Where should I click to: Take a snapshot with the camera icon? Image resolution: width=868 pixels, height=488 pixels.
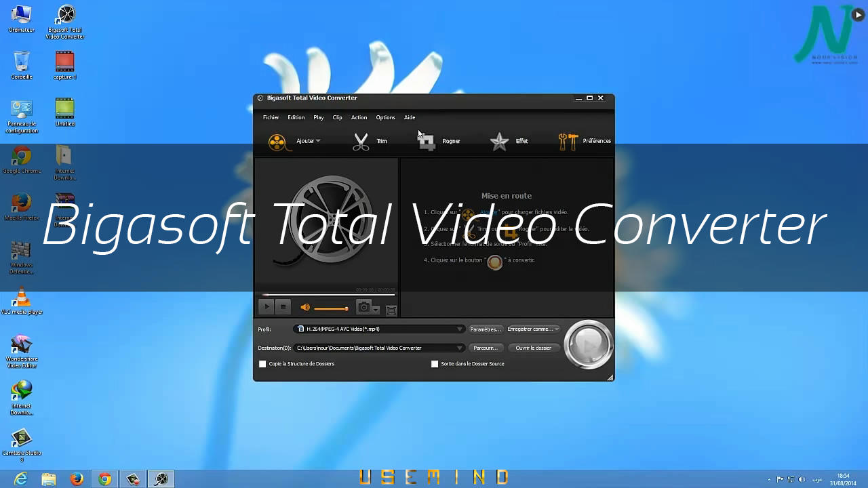click(x=364, y=307)
